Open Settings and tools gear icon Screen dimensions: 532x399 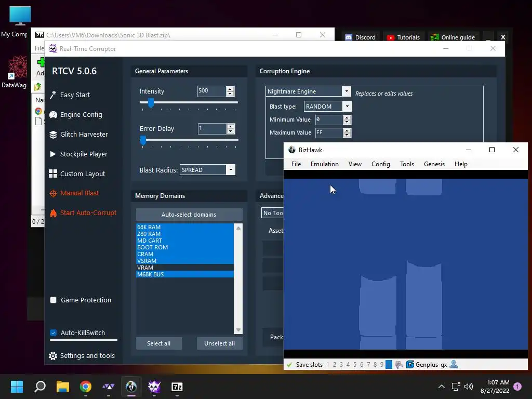pos(53,355)
